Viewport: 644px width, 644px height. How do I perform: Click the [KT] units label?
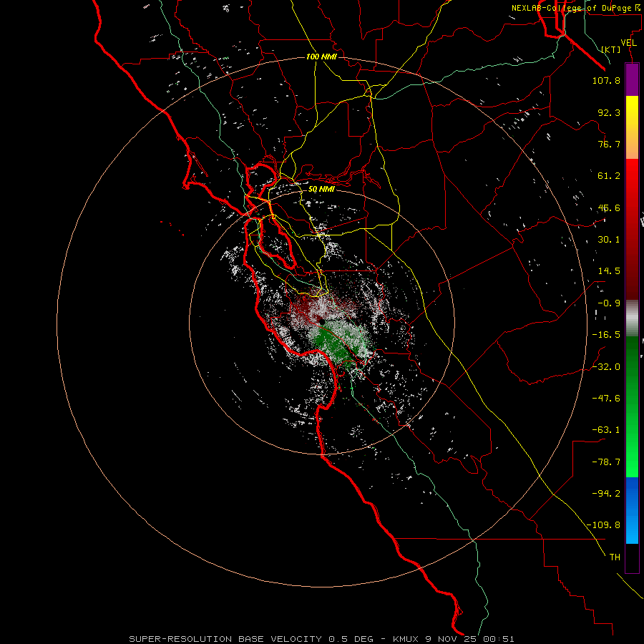(x=611, y=49)
